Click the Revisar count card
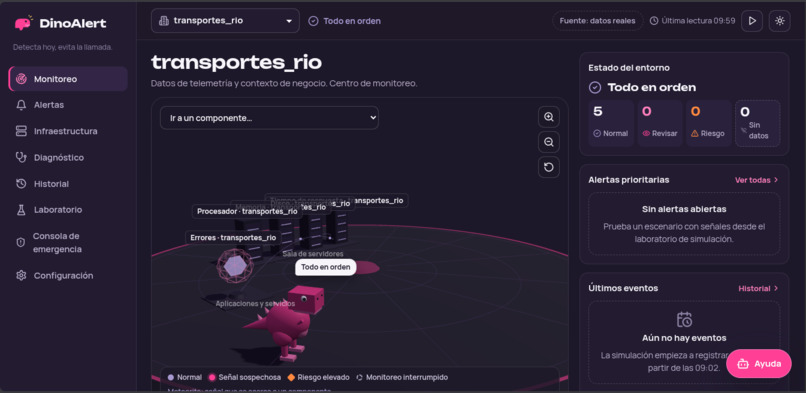The image size is (806, 393). 660,123
